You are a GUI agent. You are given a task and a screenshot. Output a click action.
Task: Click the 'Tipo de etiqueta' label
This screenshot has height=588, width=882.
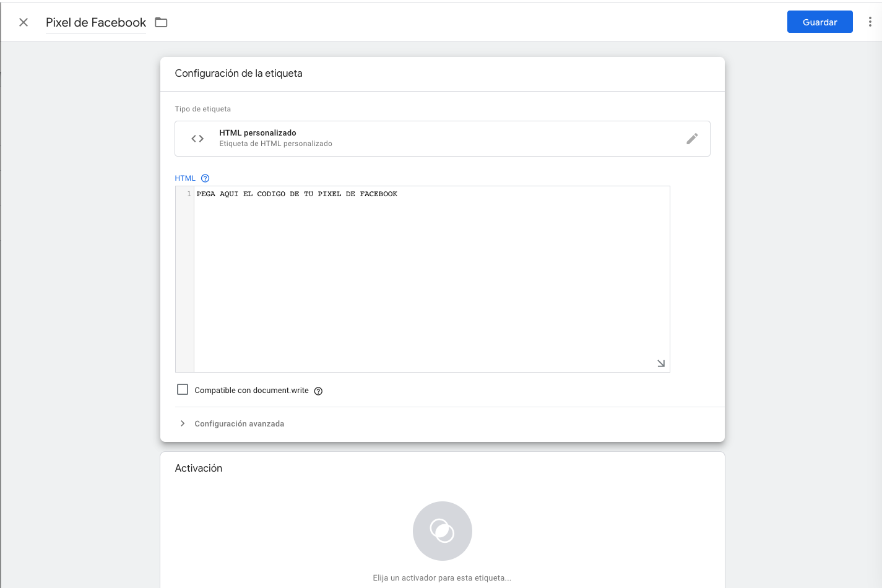pos(203,109)
